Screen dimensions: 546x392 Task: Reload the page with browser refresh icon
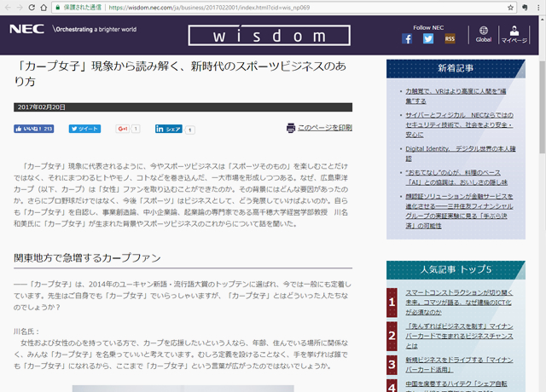(x=44, y=8)
